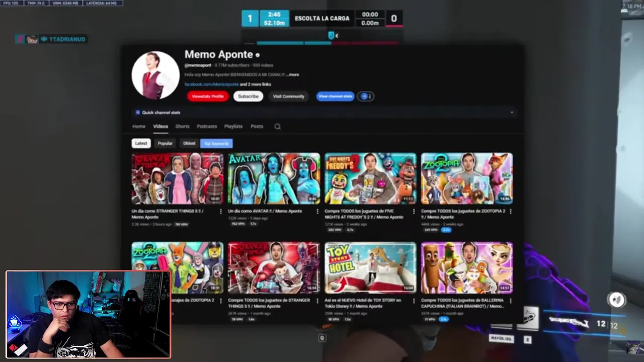Switch to the Home tab
644x362 pixels.
point(139,127)
